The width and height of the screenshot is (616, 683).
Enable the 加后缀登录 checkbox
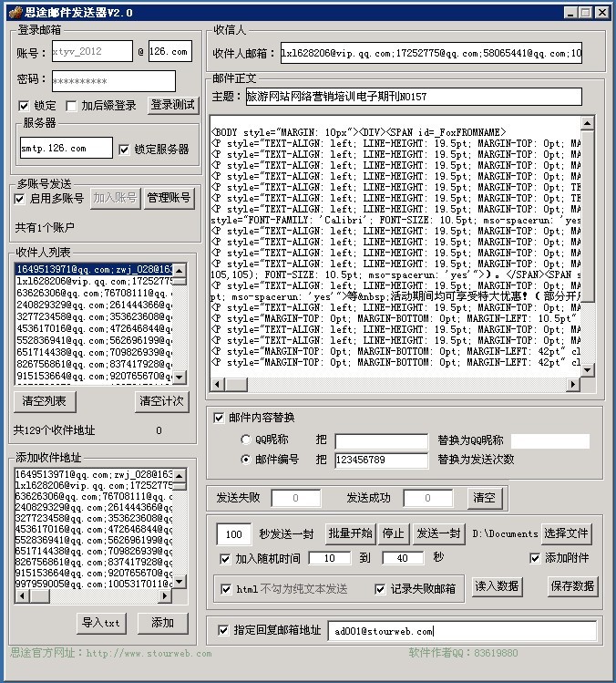point(71,106)
